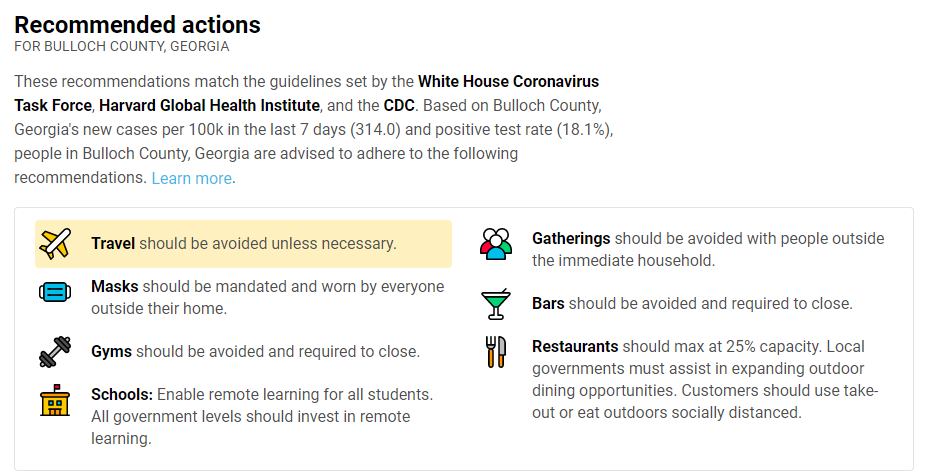This screenshot has width=926, height=476.
Task: Click Harvard Global Health Institute bold text
Action: 210,106
